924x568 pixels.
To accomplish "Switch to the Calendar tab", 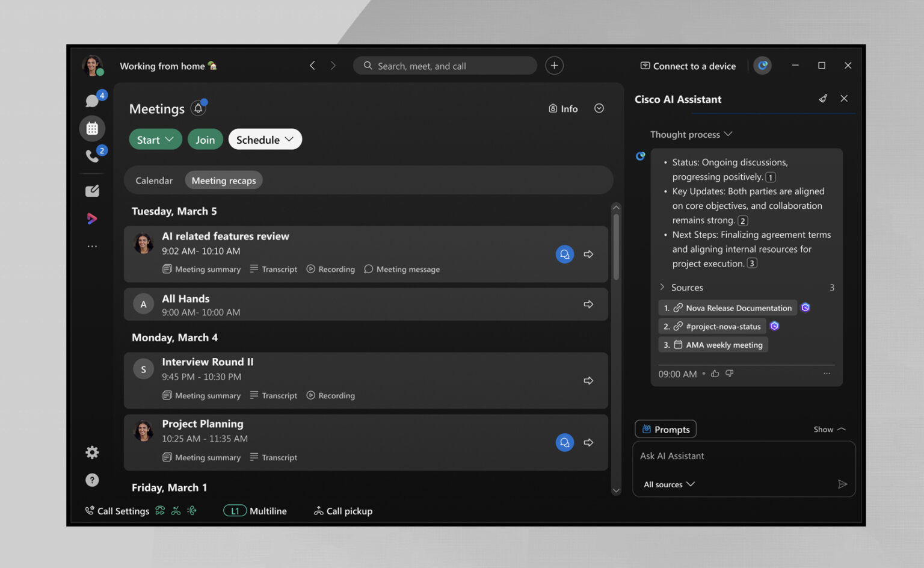I will [x=154, y=180].
